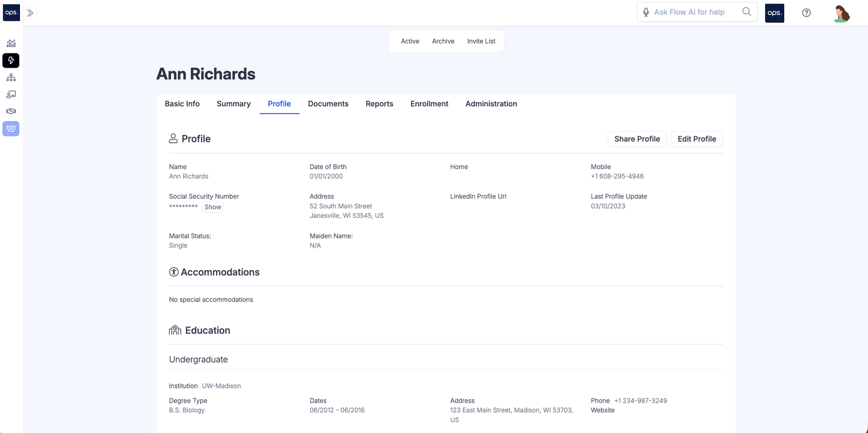Open the analytics chart sidebar icon
Image resolution: width=868 pixels, height=433 pixels.
click(11, 43)
